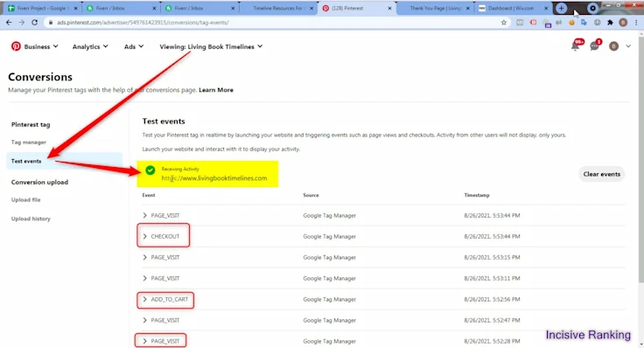
Task: Click Google Tag Manager source in CHECKOUT row
Action: coord(329,236)
